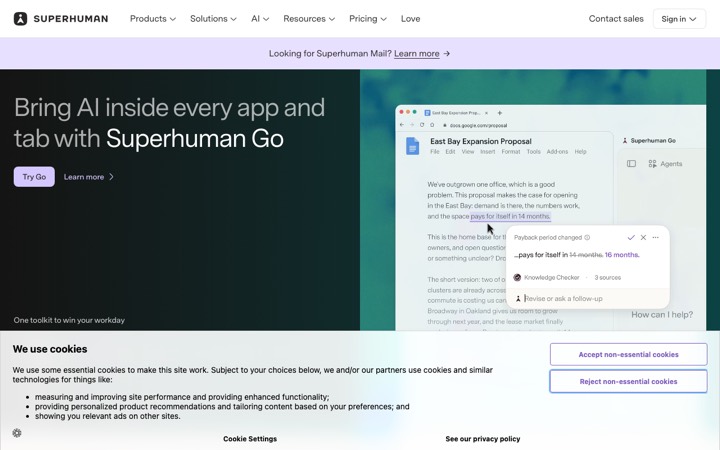This screenshot has height=450, width=720.
Task: Click the Google Docs file icon in preview
Action: click(x=412, y=146)
